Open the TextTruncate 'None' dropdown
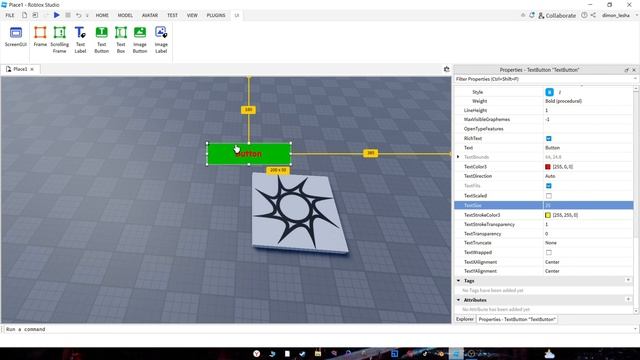 588,243
